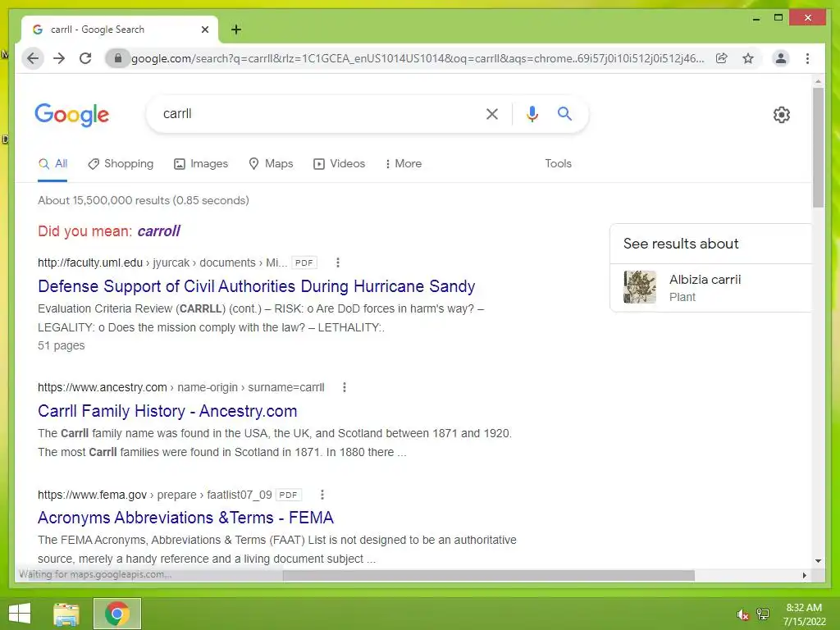
Task: Open Carrll Family History Ancestry.com result
Action: click(167, 411)
